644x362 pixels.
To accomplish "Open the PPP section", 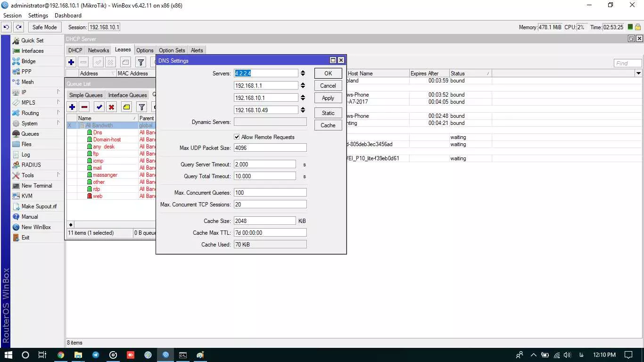I will 26,72.
